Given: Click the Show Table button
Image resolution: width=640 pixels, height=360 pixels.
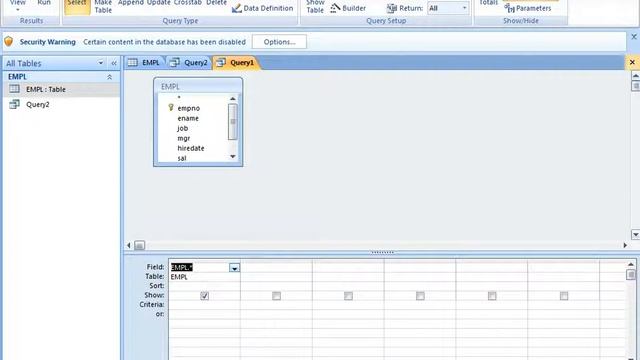Looking at the screenshot, I should 315,7.
